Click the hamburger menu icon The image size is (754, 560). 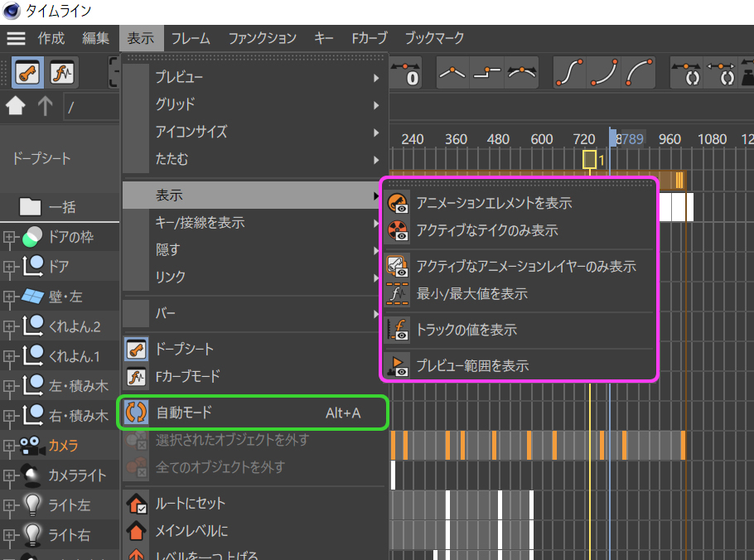17,38
